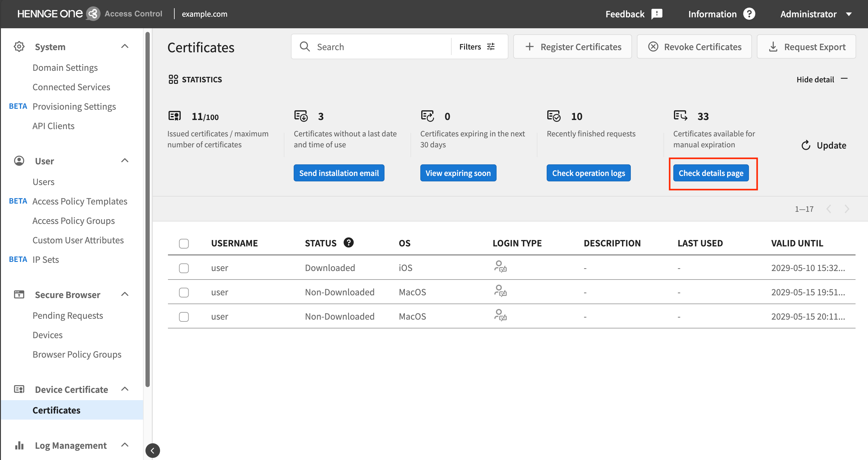Click the Device Certificate icon in sidebar
Screen dimensions: 868x460
point(19,389)
